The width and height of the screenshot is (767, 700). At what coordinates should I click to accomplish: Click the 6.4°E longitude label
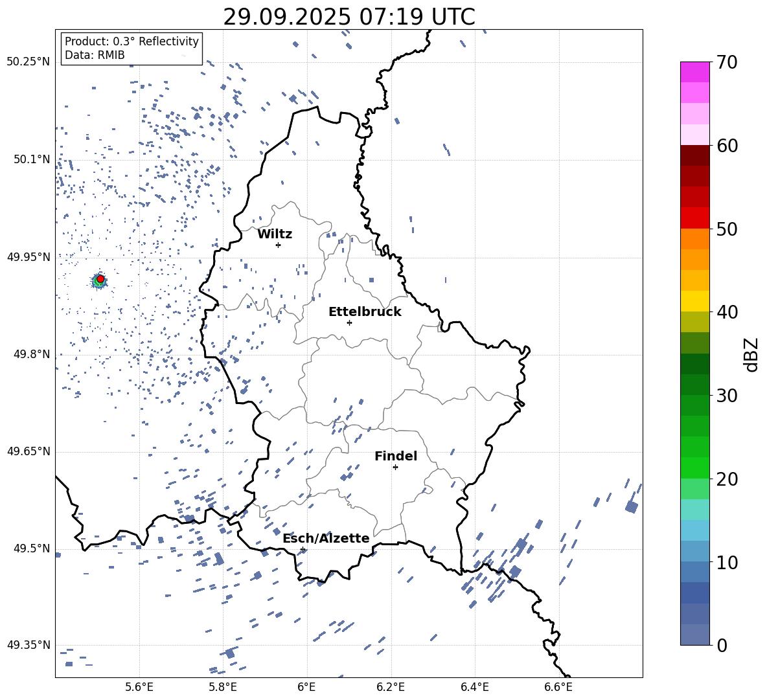474,687
